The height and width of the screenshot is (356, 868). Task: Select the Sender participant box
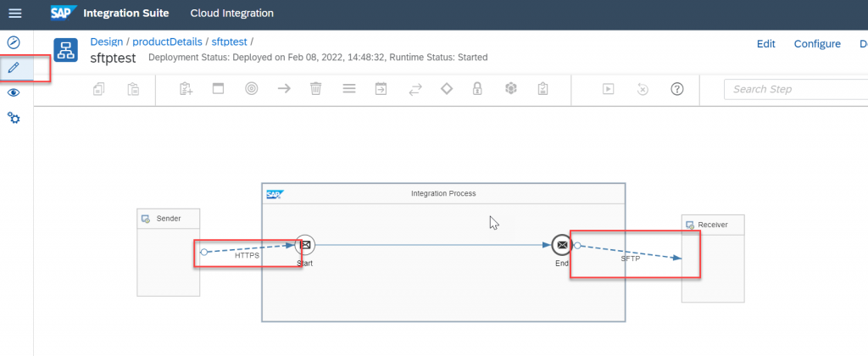click(x=169, y=253)
